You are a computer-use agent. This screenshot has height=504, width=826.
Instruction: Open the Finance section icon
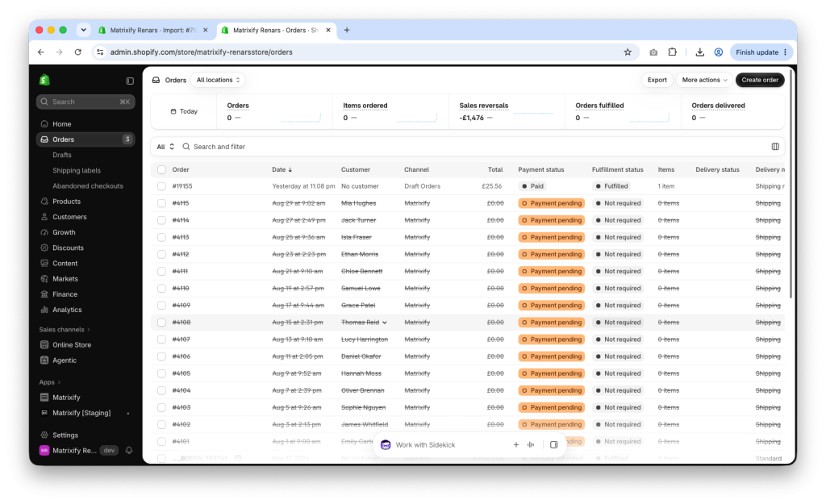point(44,294)
